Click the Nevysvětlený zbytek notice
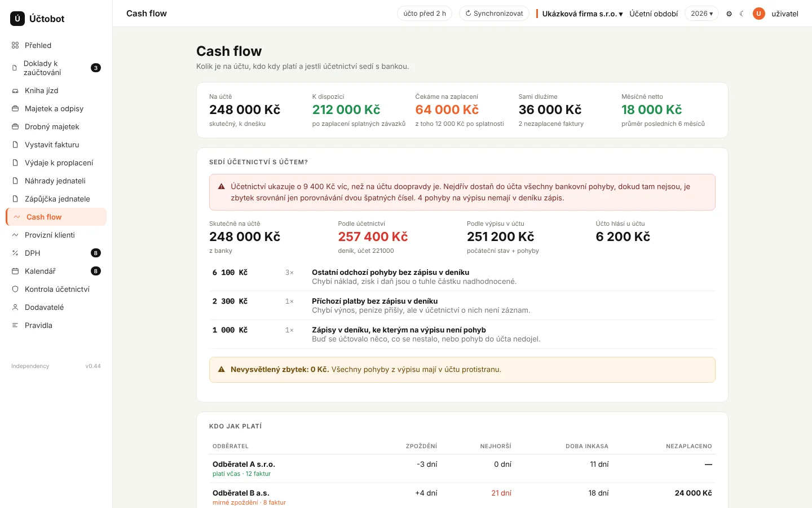Screen dimensions: 812x508 [462, 370]
